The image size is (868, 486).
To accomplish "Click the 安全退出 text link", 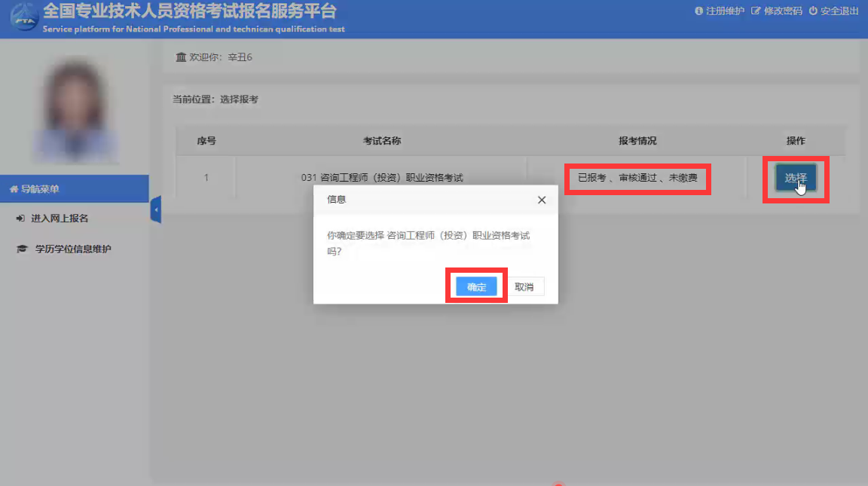I will [839, 11].
